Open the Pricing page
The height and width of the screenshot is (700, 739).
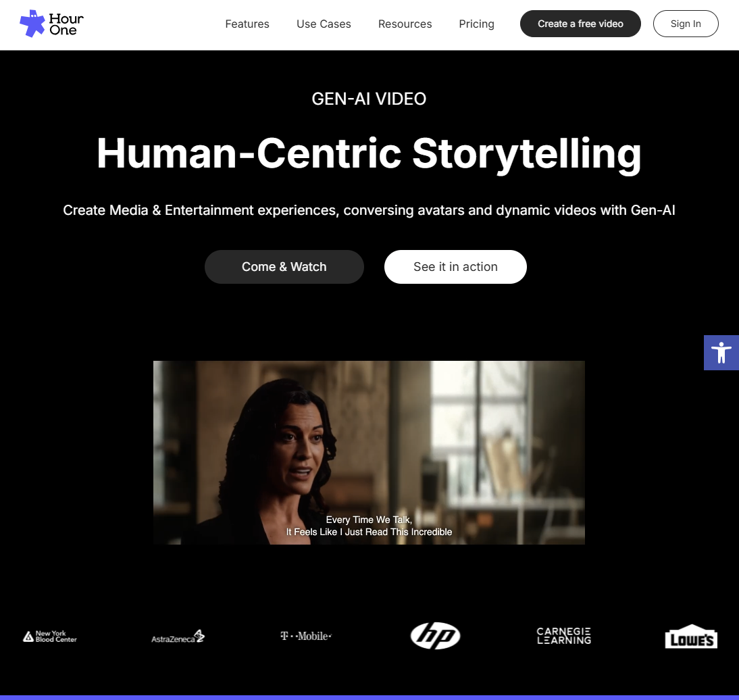point(476,24)
